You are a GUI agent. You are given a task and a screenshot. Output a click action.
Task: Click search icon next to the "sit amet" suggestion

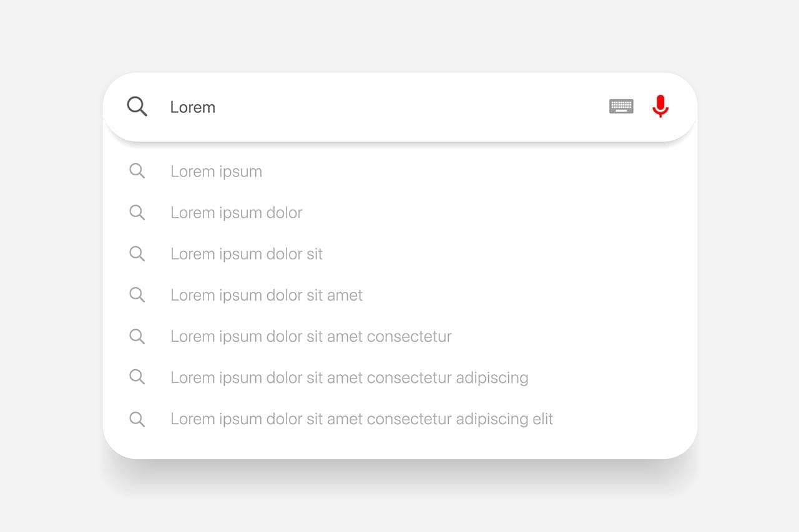click(137, 294)
